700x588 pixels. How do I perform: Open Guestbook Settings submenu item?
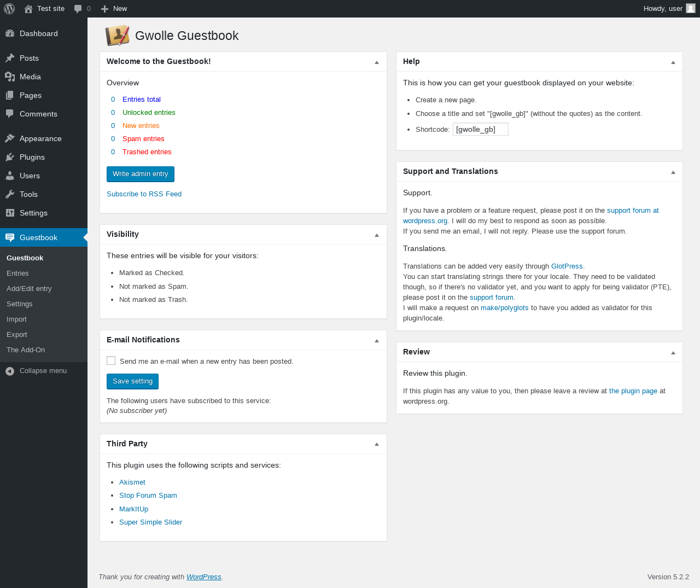click(20, 304)
